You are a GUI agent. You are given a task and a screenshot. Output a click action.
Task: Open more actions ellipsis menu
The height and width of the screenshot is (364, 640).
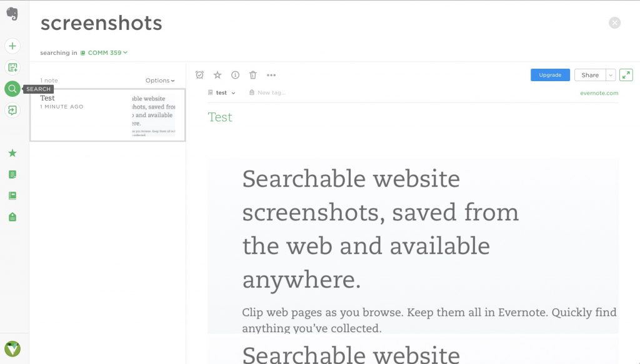(x=271, y=75)
